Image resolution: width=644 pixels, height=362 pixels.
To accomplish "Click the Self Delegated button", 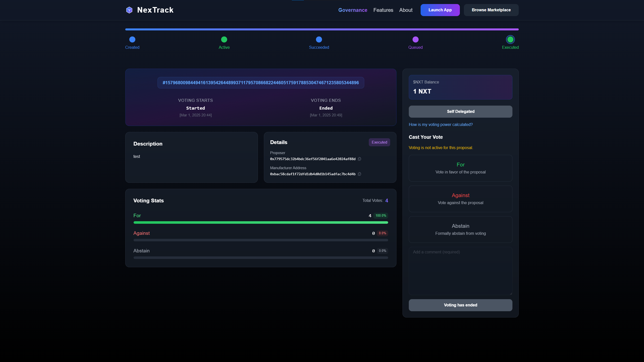I will click(x=460, y=111).
